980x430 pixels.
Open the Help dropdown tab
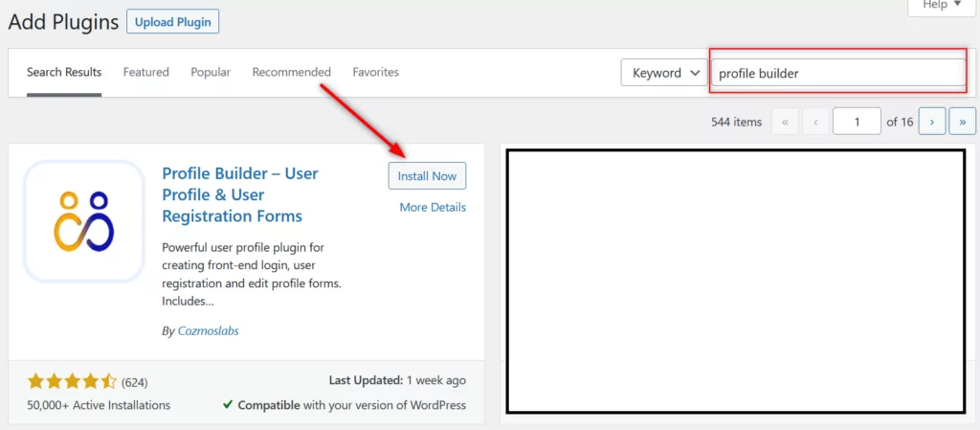tap(943, 6)
